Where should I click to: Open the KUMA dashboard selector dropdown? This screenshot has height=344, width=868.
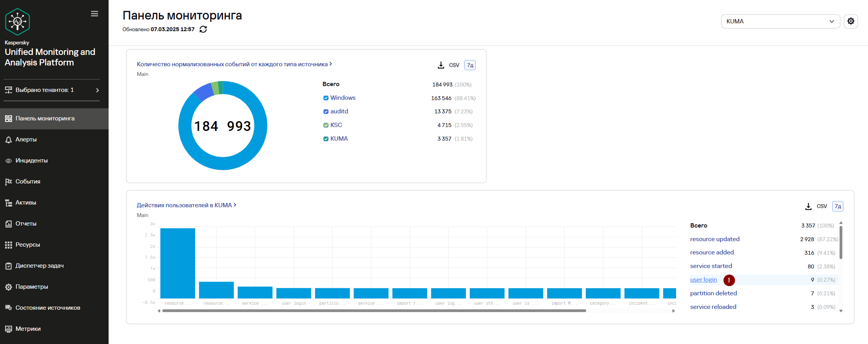click(780, 21)
